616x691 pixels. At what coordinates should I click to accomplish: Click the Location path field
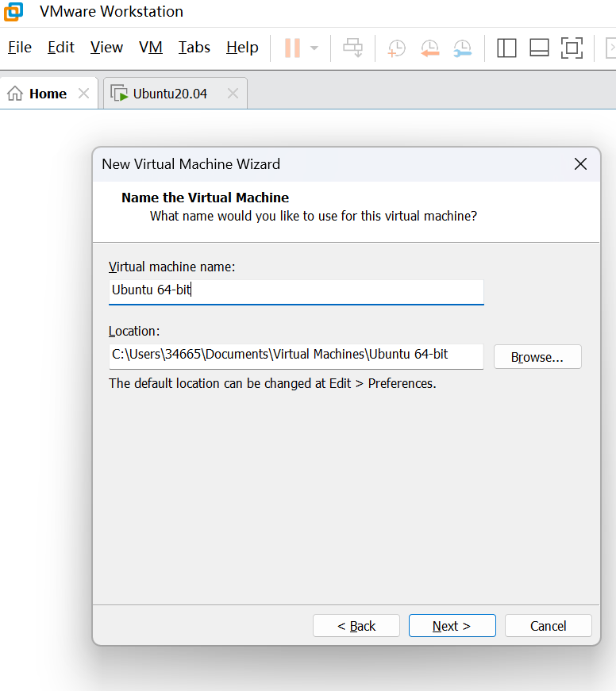[x=296, y=355]
